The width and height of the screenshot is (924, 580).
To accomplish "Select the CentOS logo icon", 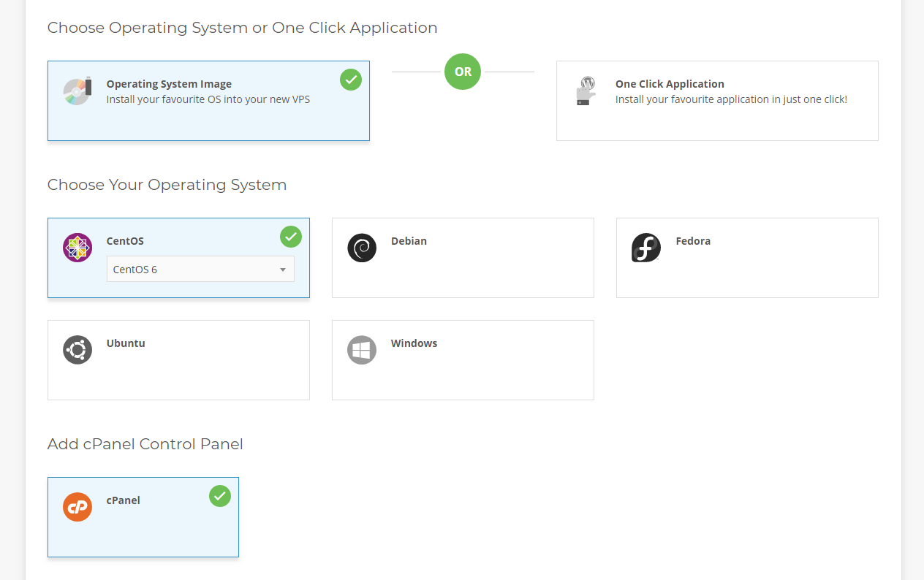I will point(77,248).
